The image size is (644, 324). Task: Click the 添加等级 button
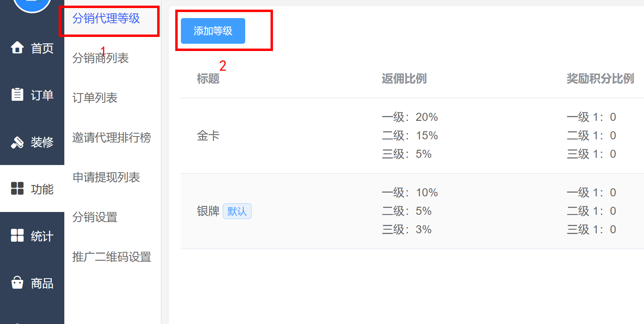point(213,31)
